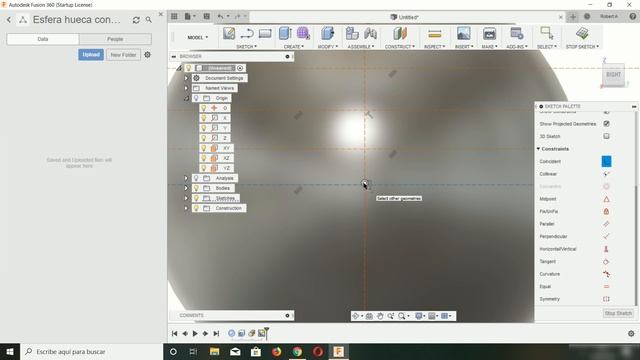Expand the Document Settings node
The width and height of the screenshot is (640, 360).
(x=186, y=78)
